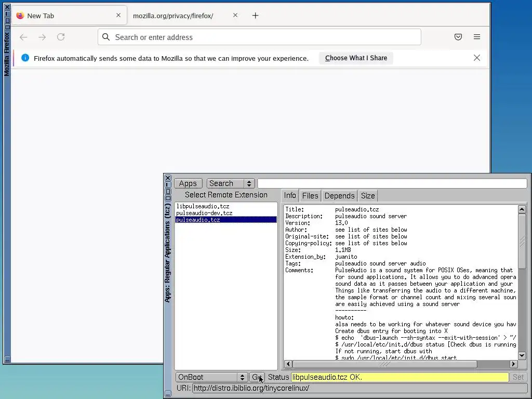Click the Apps window resize handle at the bottom of its titlebar

click(x=168, y=394)
